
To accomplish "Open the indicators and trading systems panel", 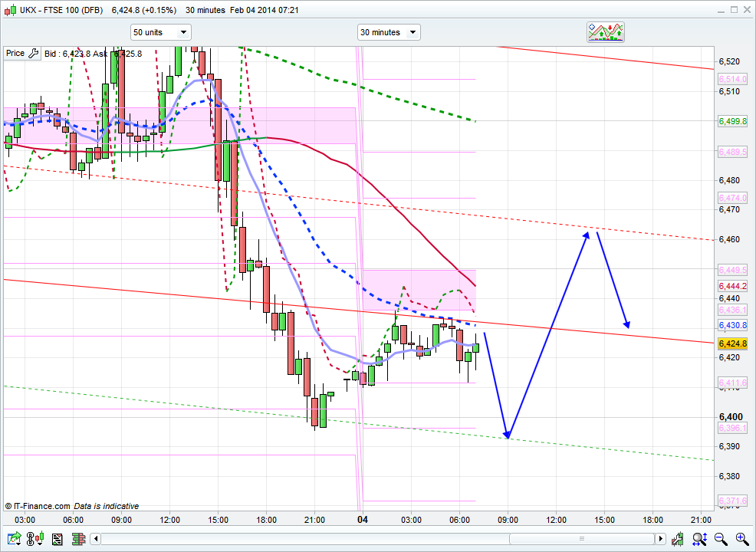I will [x=605, y=31].
